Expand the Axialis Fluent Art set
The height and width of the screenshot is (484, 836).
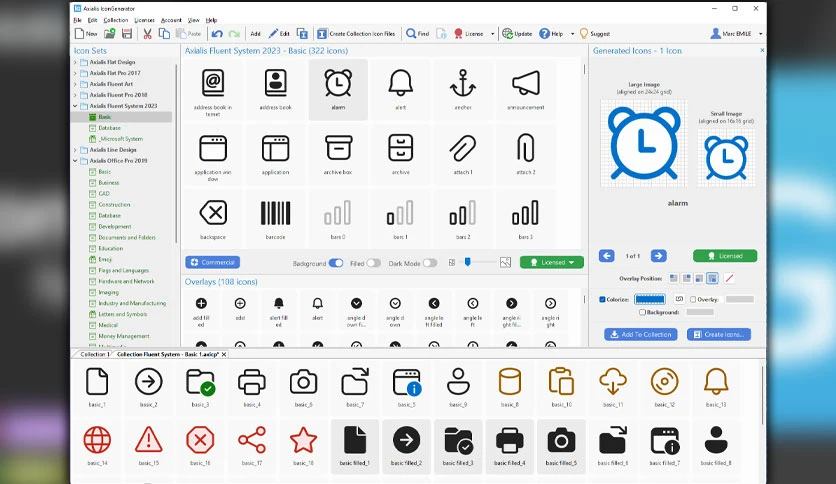(x=75, y=84)
